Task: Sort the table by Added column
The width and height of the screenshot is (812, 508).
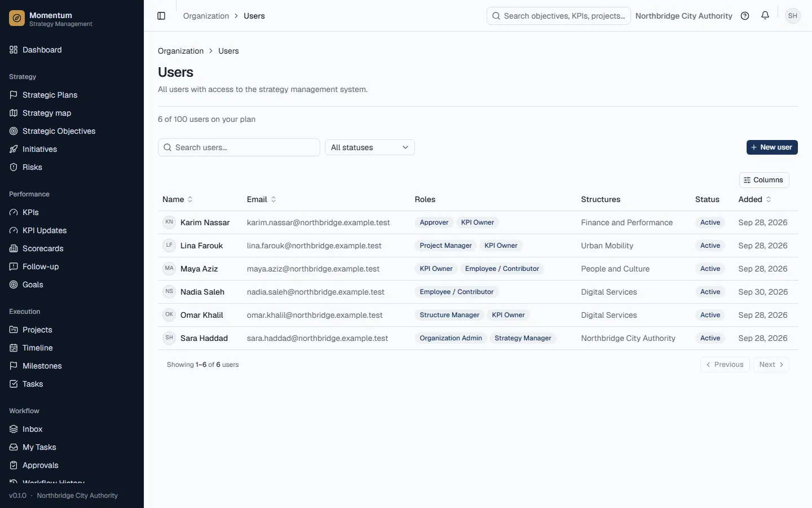Action: (x=755, y=199)
